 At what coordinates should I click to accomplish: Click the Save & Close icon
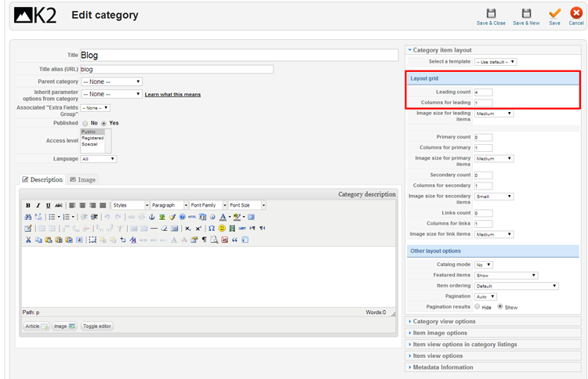point(491,14)
